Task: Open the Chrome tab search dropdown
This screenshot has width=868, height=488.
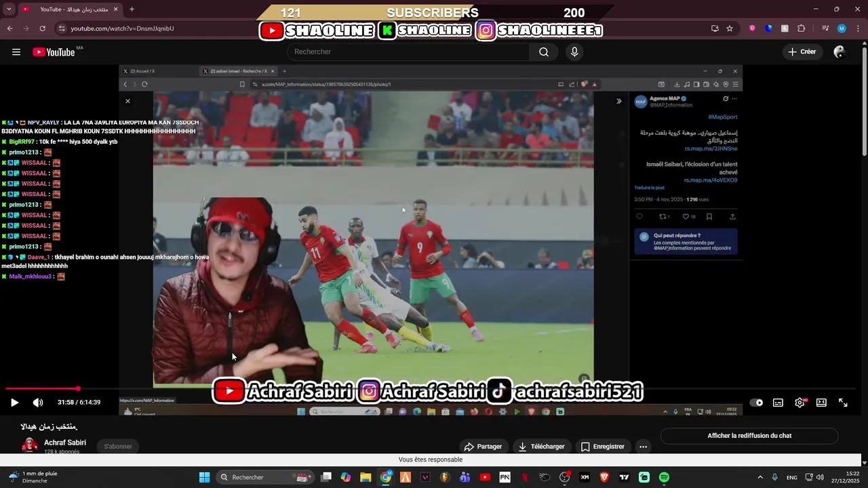Action: click(9, 9)
